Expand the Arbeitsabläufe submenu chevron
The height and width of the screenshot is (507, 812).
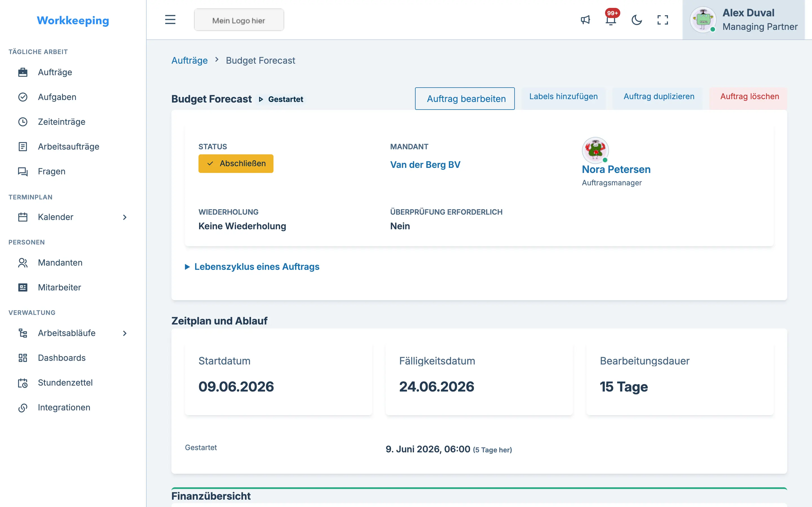pyautogui.click(x=125, y=333)
